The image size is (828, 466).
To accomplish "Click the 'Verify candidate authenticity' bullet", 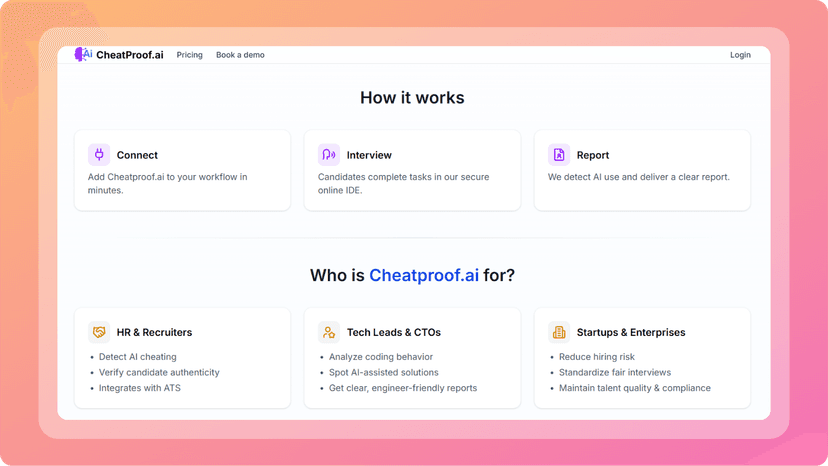I will click(159, 372).
